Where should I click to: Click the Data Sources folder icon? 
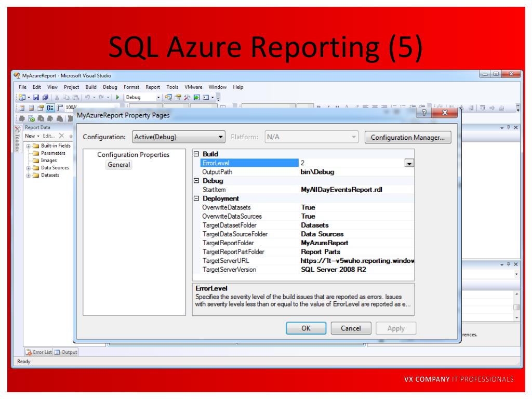tap(36, 168)
